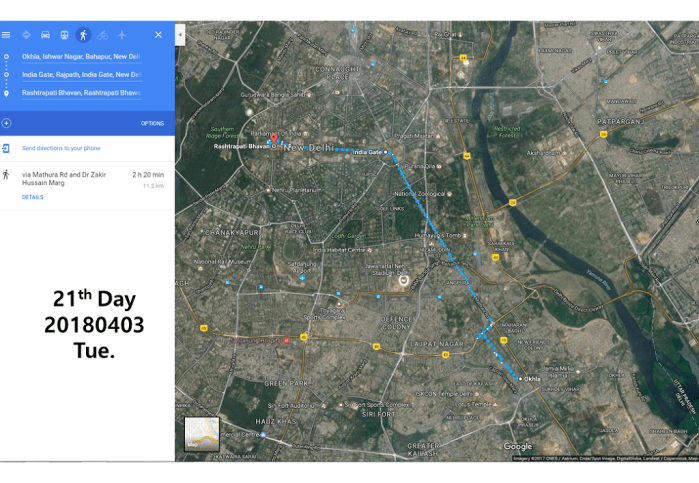Edit the Rashtrapati Bhavan destination field

pos(81,93)
